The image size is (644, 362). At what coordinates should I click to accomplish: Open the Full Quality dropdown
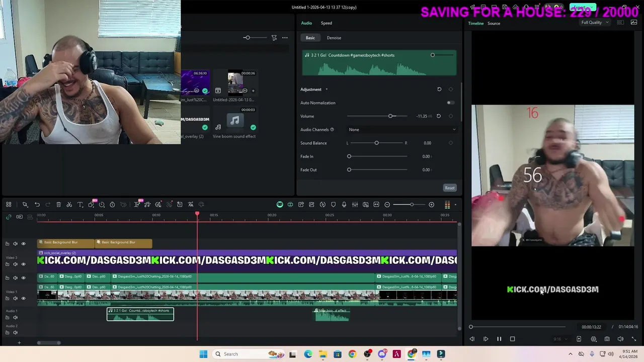tap(595, 23)
